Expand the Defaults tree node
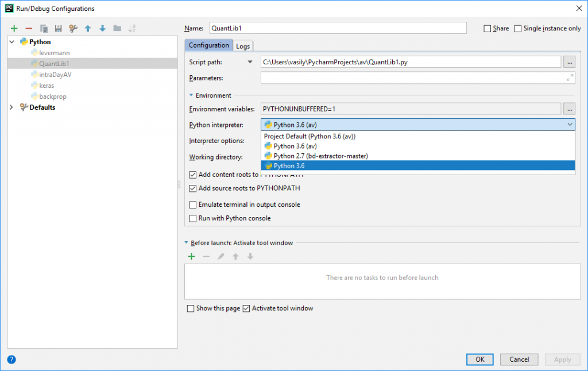The width and height of the screenshot is (588, 371). tap(12, 107)
